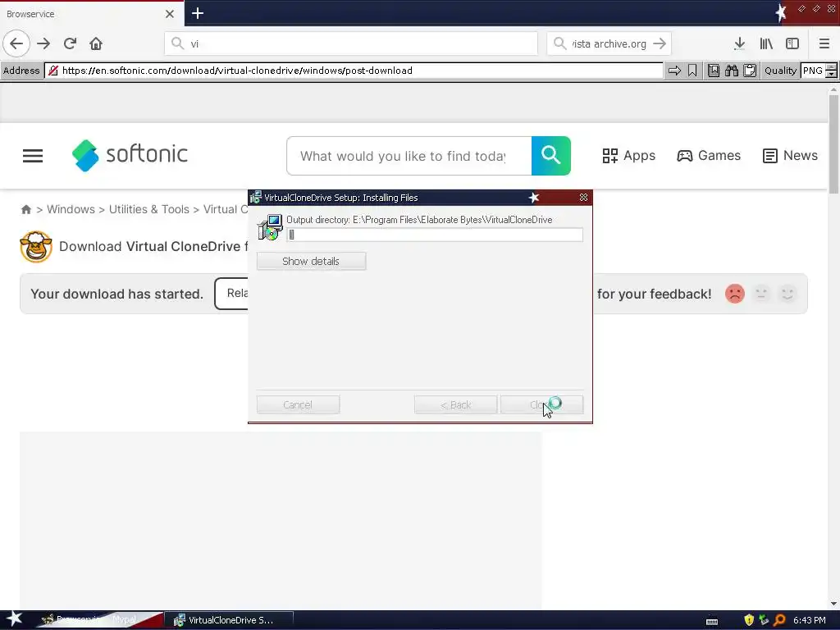This screenshot has height=630, width=840.
Task: Open the Downloads arrow icon in toolbar
Action: coord(739,43)
